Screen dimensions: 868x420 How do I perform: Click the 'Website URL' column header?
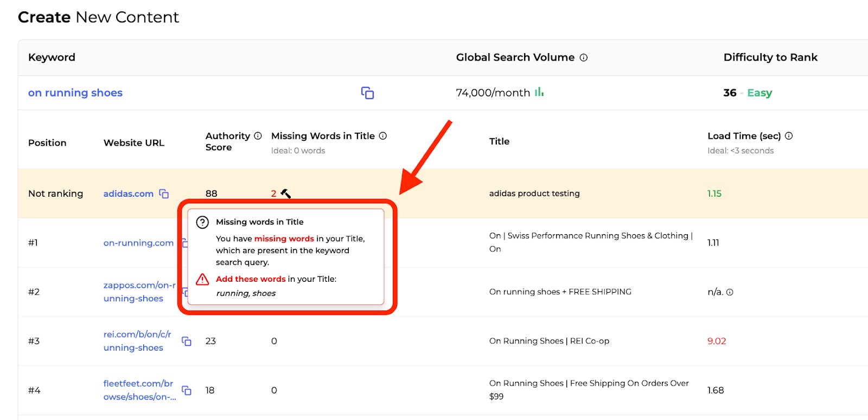(x=134, y=143)
